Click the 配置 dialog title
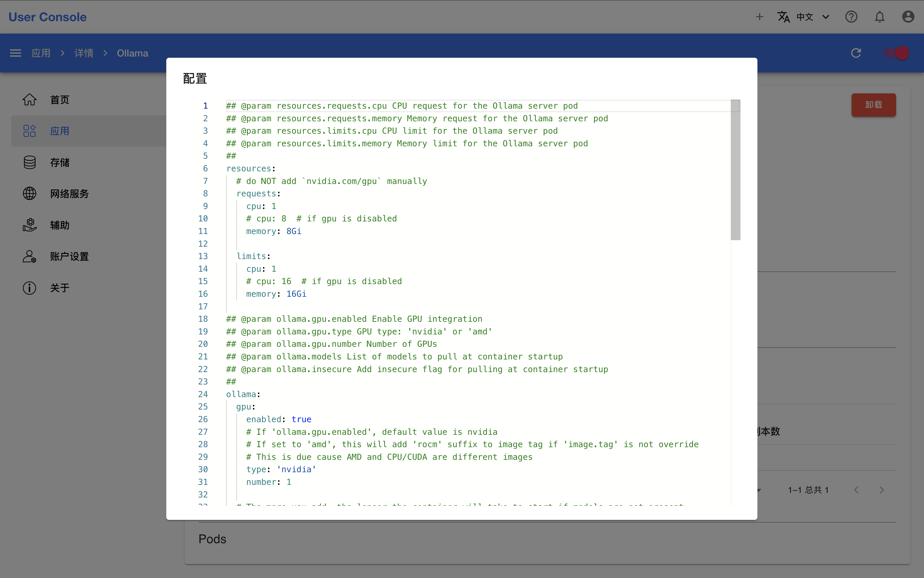 [195, 78]
